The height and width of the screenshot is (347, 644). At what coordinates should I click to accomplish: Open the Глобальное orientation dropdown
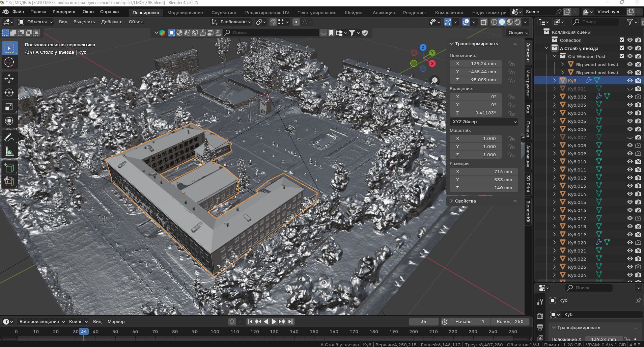232,22
